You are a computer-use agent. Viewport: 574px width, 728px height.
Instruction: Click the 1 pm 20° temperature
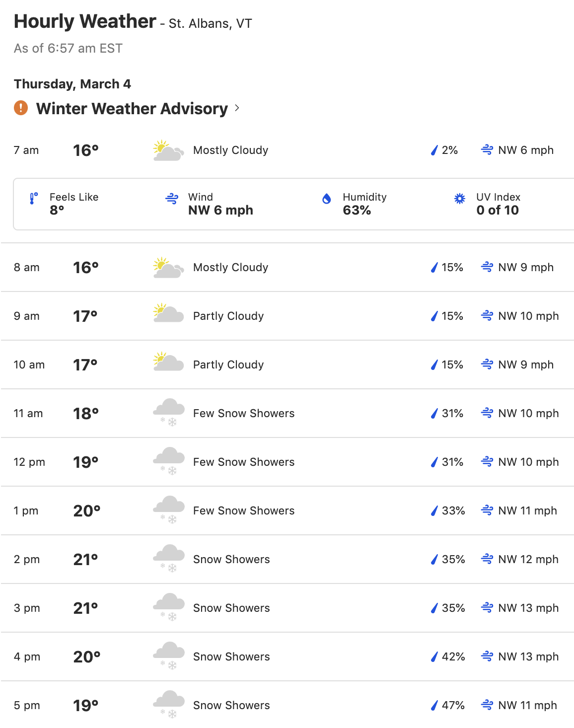[x=87, y=510]
